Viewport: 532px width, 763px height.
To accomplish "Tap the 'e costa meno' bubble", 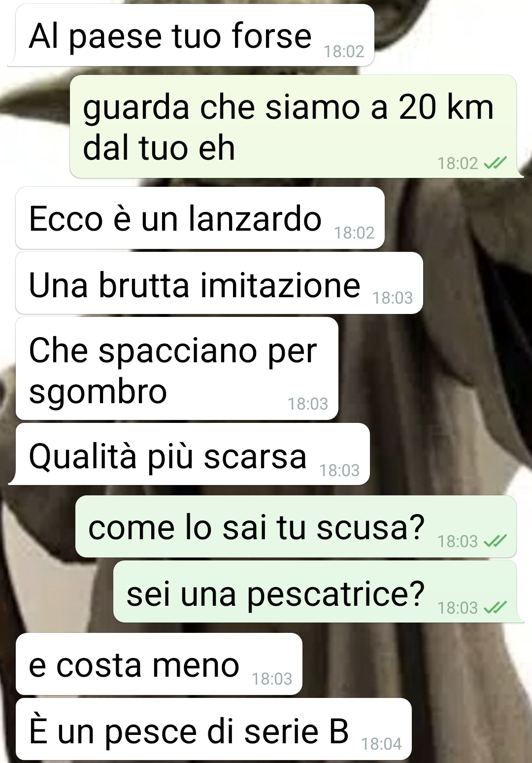I will click(x=159, y=664).
